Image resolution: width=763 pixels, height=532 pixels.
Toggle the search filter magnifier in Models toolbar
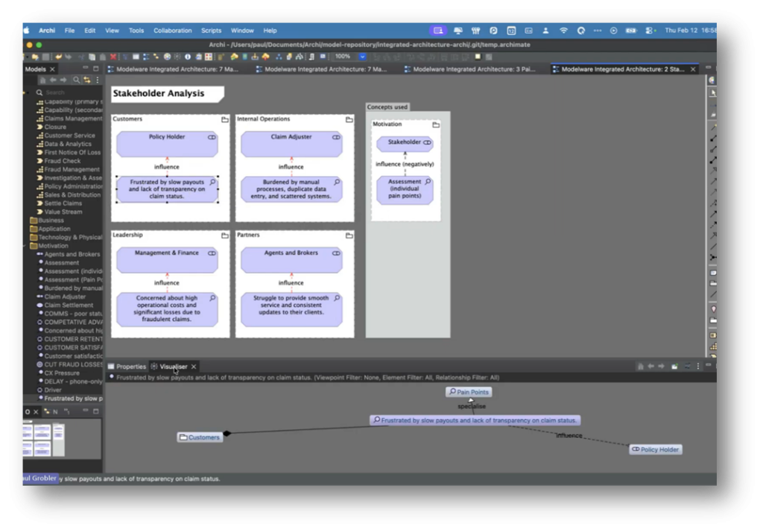pyautogui.click(x=77, y=80)
